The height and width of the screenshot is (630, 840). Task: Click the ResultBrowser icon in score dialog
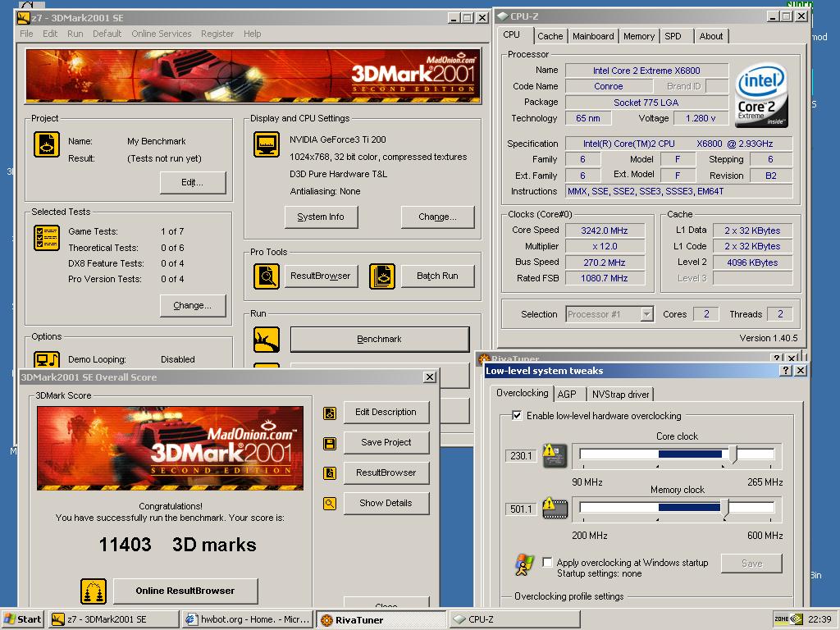[x=330, y=473]
